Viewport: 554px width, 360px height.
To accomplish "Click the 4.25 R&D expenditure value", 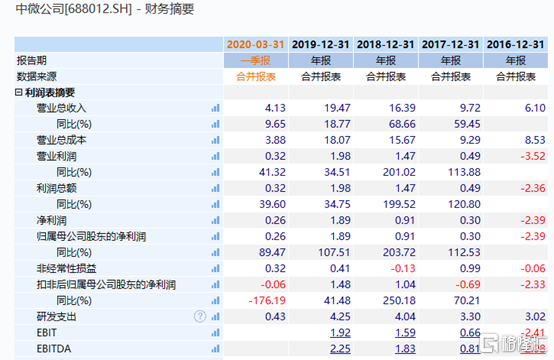I will tap(341, 317).
